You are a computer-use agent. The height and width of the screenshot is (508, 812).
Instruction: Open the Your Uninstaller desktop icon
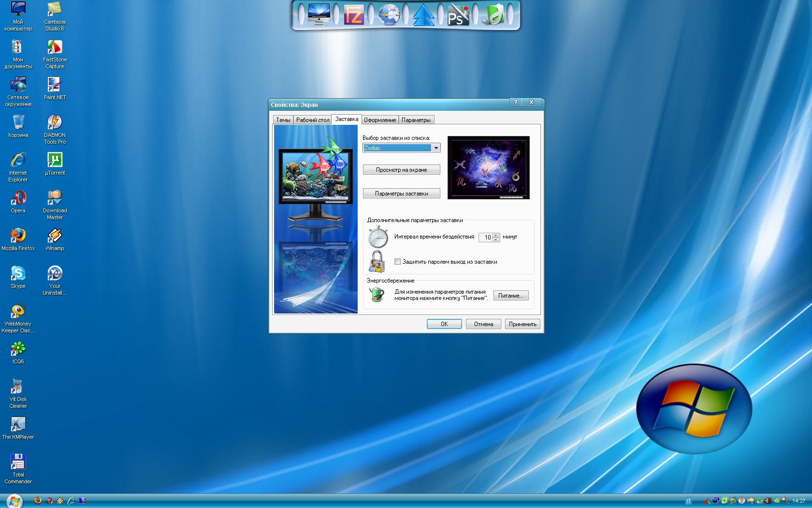pyautogui.click(x=55, y=281)
